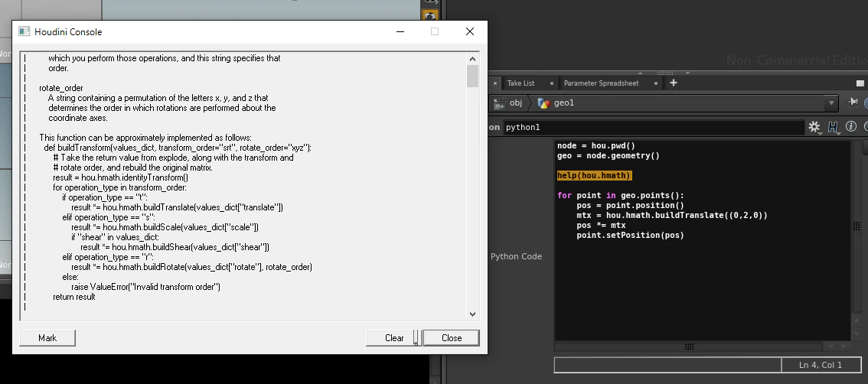This screenshot has height=384, width=868.
Task: Click the Mark button in Houdini Console
Action: coord(47,337)
